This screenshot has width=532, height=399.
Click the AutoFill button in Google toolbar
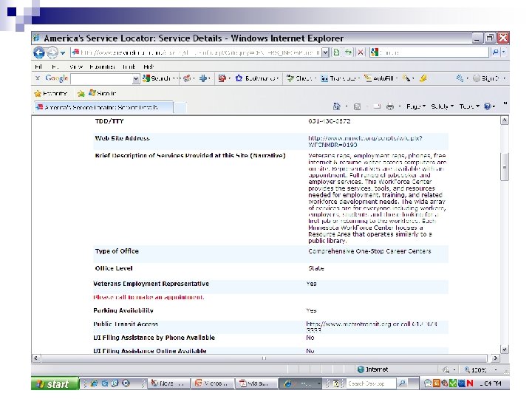click(x=380, y=78)
